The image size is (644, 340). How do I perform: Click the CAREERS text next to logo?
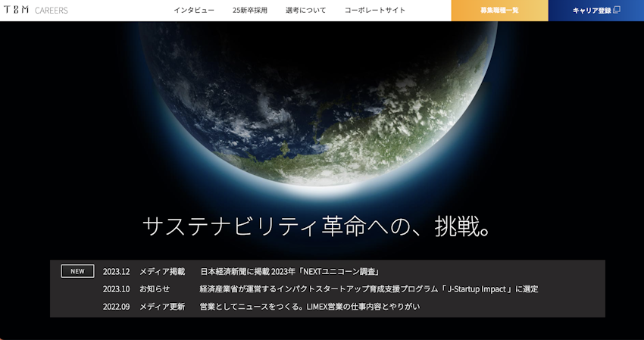(x=52, y=11)
